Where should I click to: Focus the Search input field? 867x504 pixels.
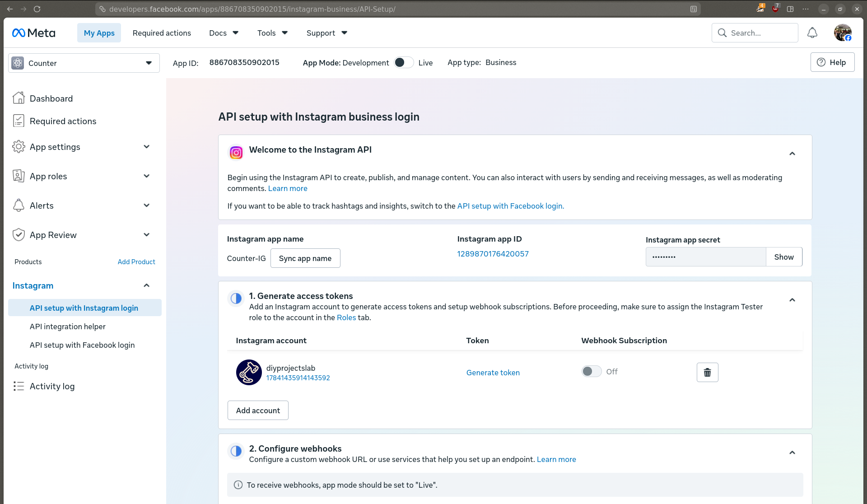pyautogui.click(x=755, y=33)
